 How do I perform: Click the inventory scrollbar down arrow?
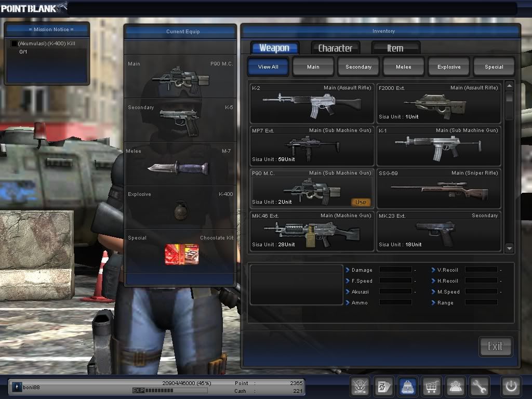(x=509, y=249)
